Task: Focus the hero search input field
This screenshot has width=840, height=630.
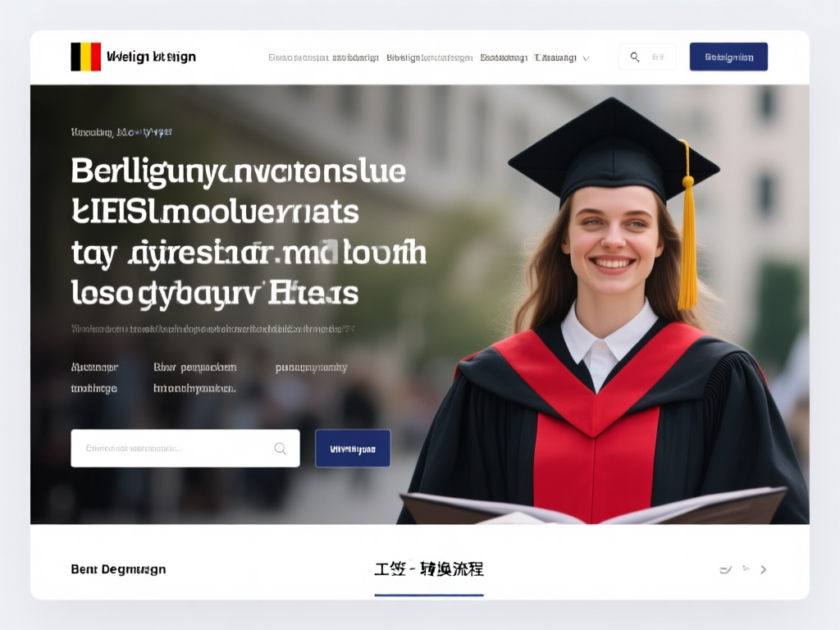Action: click(x=185, y=449)
